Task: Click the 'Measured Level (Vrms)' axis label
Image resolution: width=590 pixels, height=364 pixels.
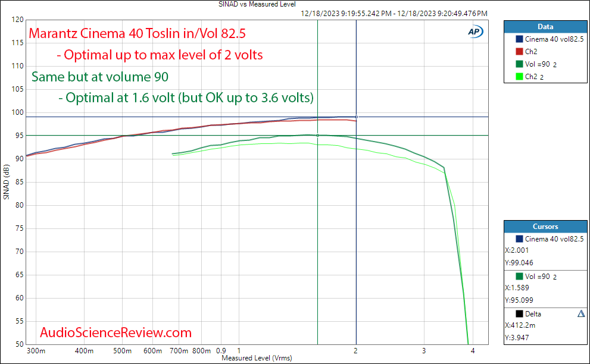Action: click(257, 358)
